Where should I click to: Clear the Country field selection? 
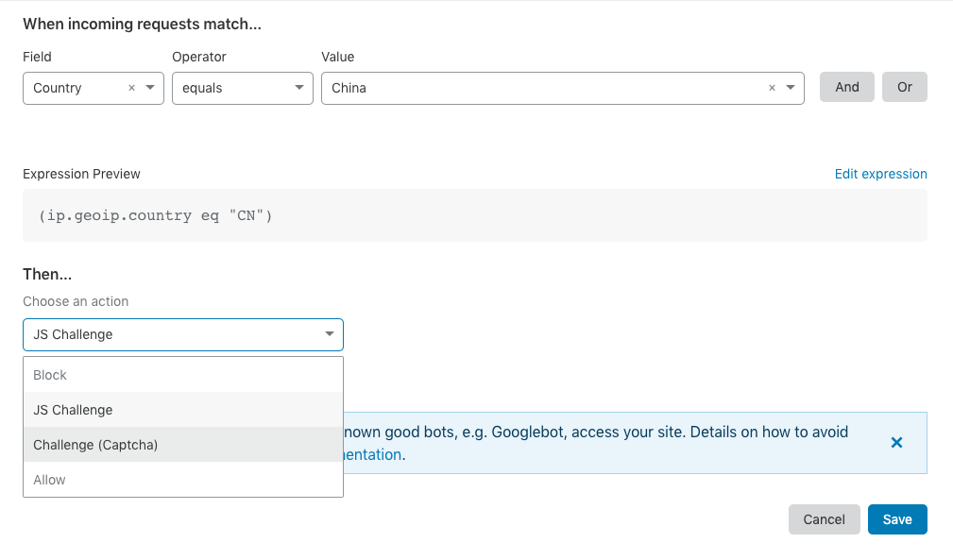pyautogui.click(x=131, y=88)
